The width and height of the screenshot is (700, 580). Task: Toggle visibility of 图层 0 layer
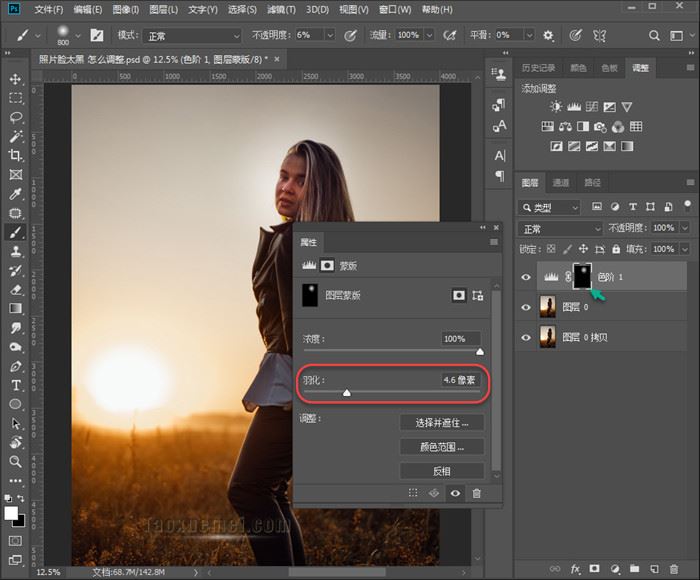527,308
